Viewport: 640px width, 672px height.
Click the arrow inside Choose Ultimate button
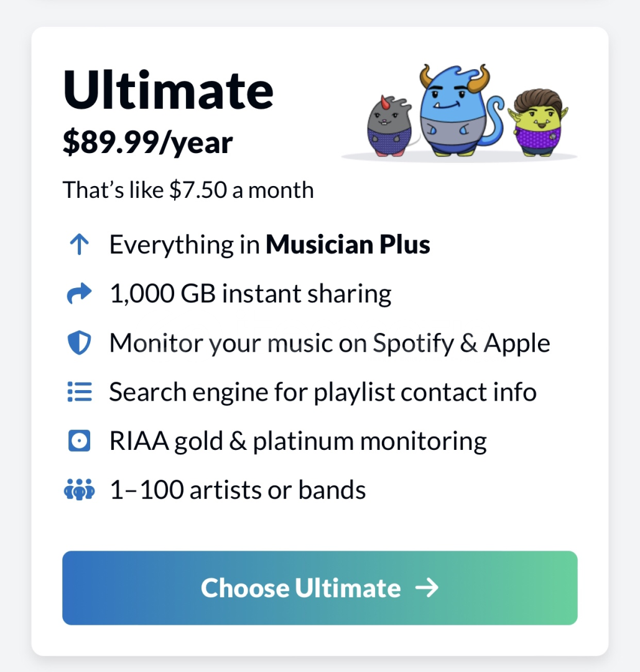click(427, 587)
